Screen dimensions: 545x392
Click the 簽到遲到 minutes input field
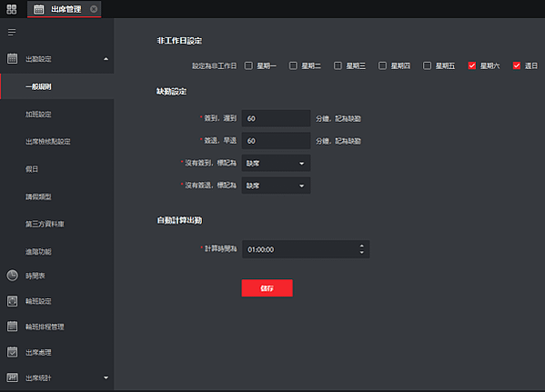(x=276, y=118)
